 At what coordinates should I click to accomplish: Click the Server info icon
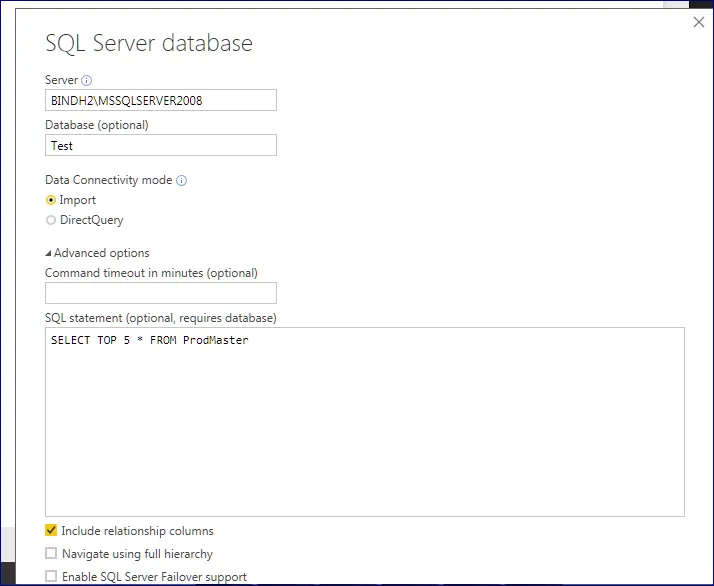87,81
